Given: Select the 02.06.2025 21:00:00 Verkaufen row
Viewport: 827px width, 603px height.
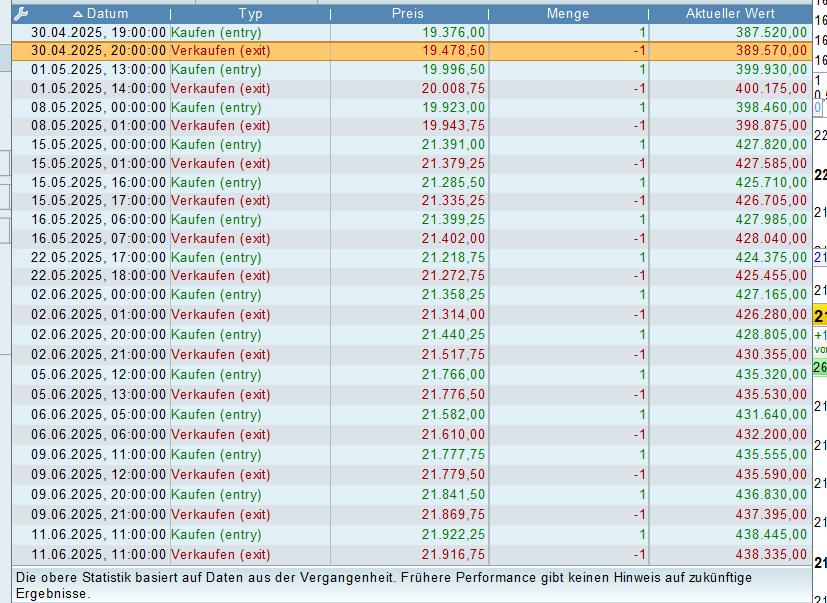Looking at the screenshot, I should pyautogui.click(x=412, y=355).
